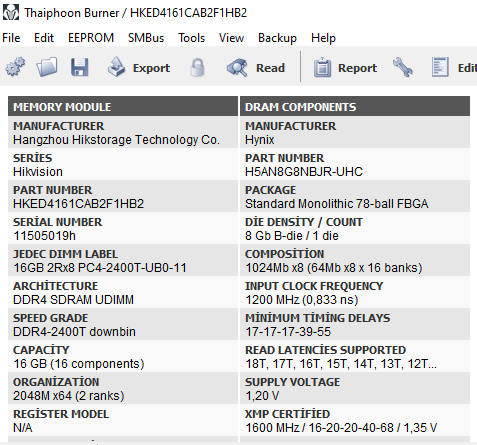Click the 'READ LATENCIES SUPPORTED' field label

pyautogui.click(x=325, y=350)
